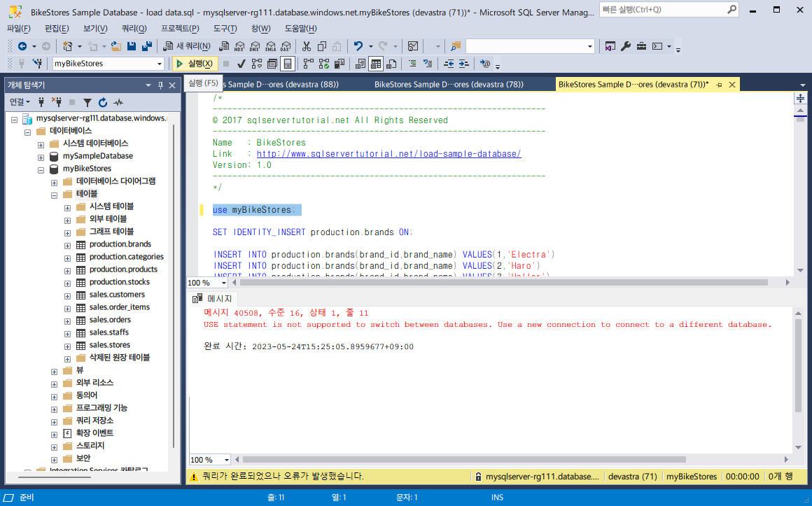
Task: Click the DMX query icon
Action: point(255,47)
